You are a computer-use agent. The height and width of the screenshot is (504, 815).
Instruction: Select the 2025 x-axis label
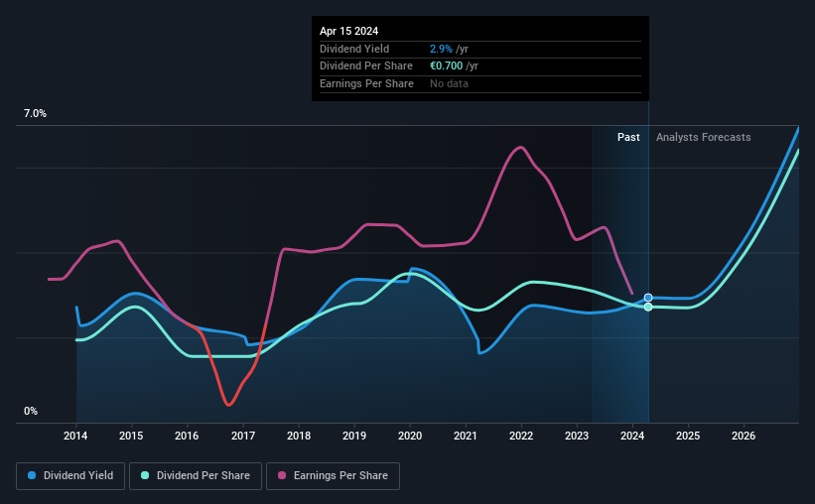[688, 436]
